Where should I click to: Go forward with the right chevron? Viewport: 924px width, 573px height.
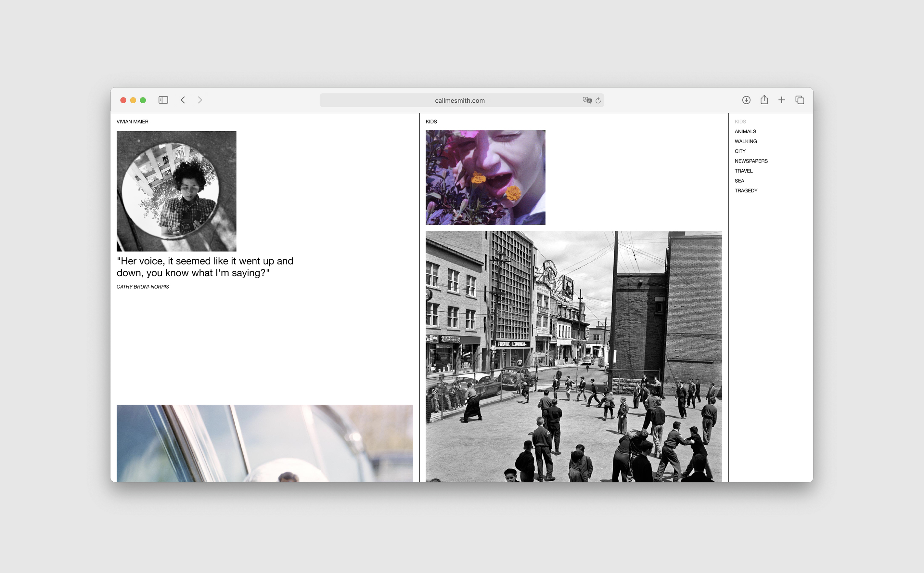tap(200, 100)
